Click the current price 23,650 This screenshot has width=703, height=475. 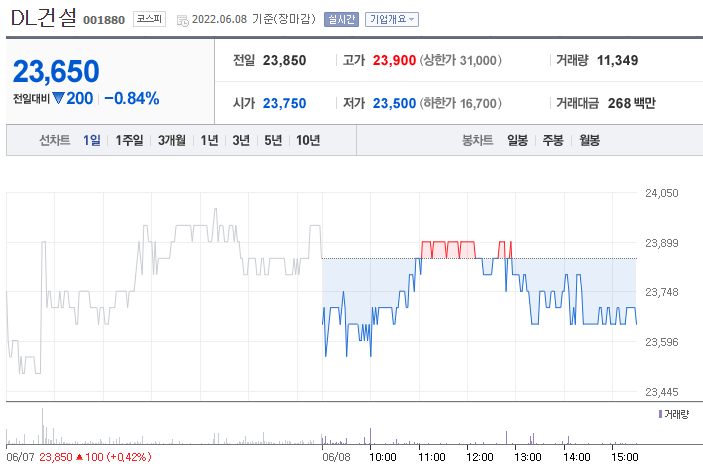[56, 71]
